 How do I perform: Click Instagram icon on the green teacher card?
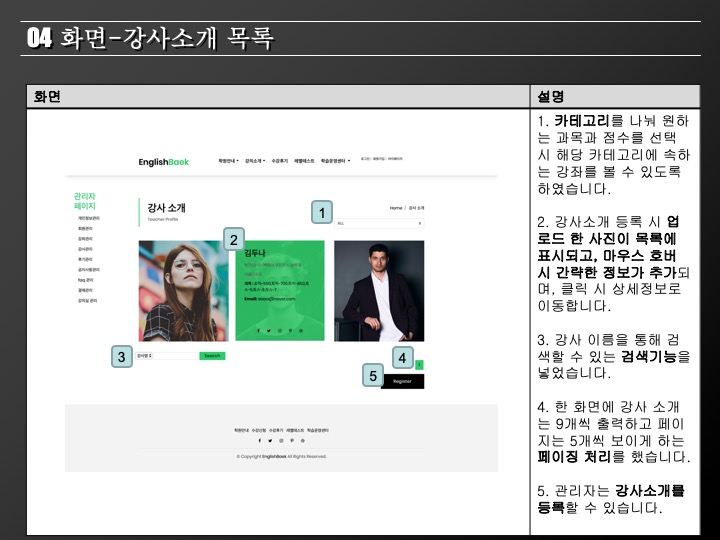(280, 331)
